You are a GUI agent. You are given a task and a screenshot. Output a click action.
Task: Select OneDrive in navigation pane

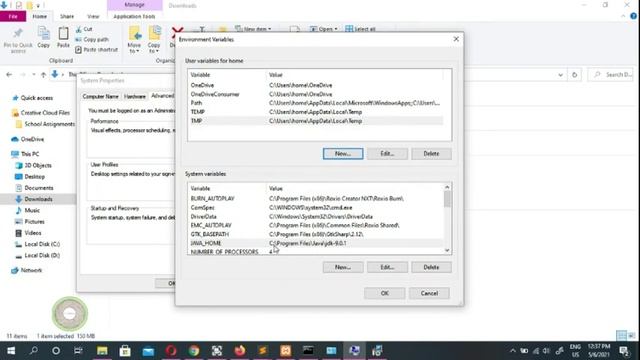tap(32, 139)
